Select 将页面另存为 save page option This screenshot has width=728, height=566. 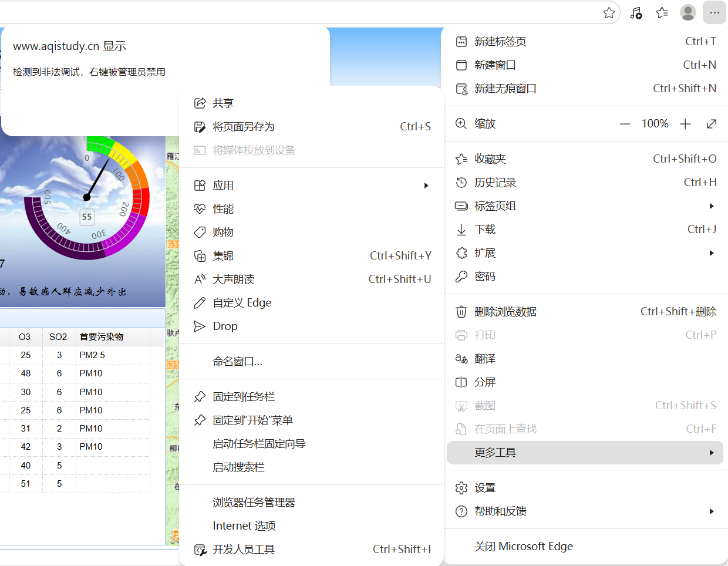[x=244, y=127]
